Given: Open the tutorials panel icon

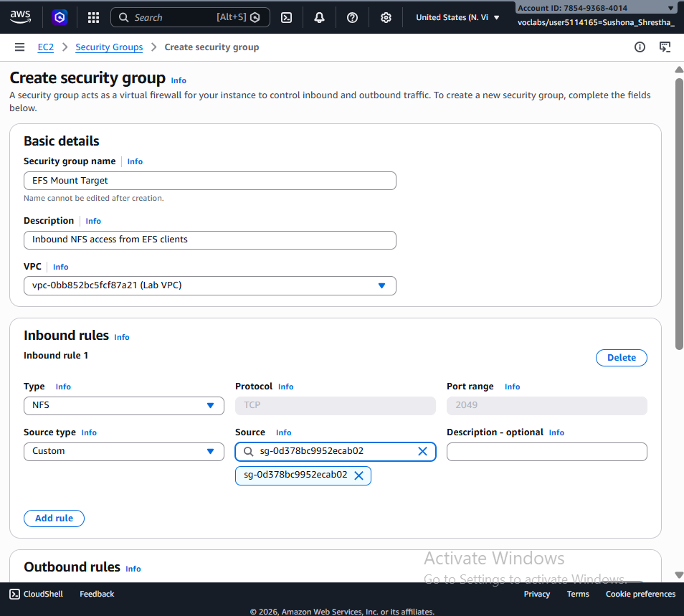Looking at the screenshot, I should (x=665, y=47).
